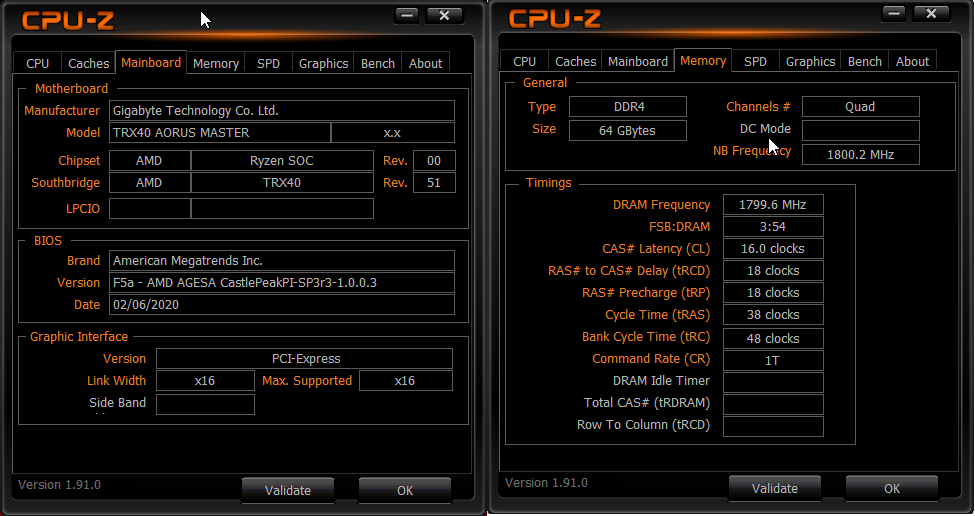Click memory Size 64 GBytes field
Screen dimensions: 975x516
coord(628,131)
